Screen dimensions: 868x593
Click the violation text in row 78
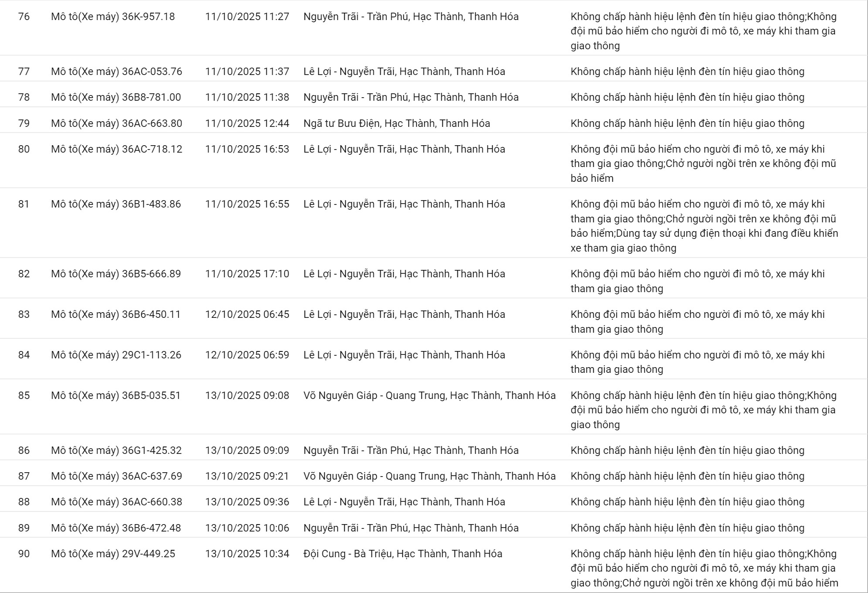[x=688, y=97]
